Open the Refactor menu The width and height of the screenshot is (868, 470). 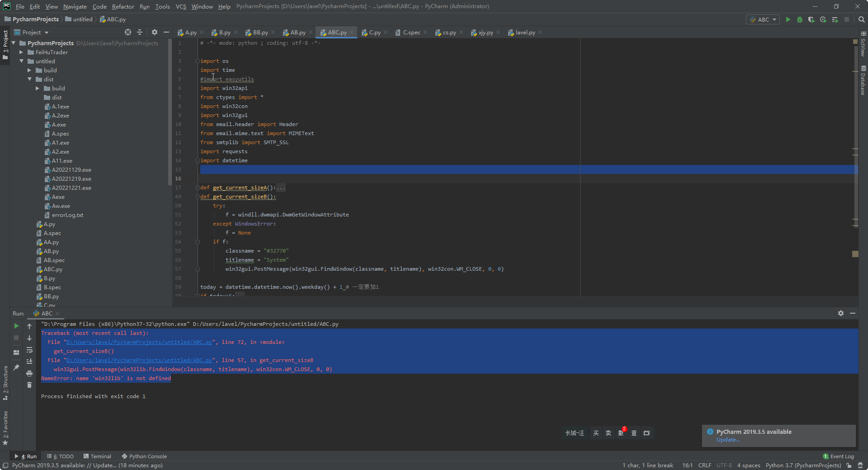pyautogui.click(x=123, y=6)
